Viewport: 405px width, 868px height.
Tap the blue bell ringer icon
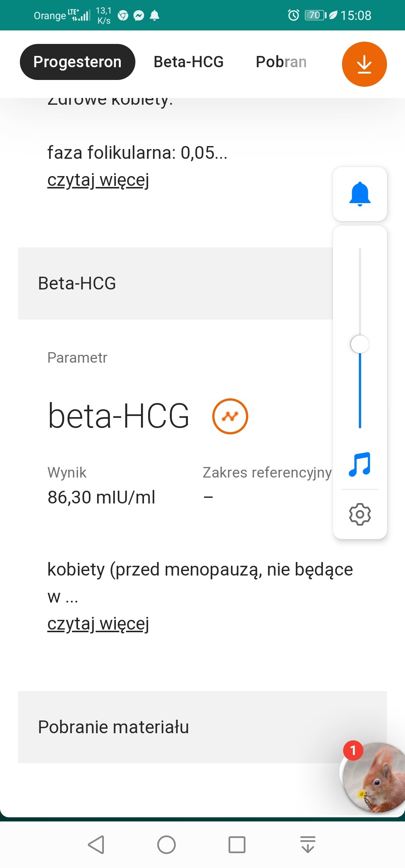tap(360, 194)
